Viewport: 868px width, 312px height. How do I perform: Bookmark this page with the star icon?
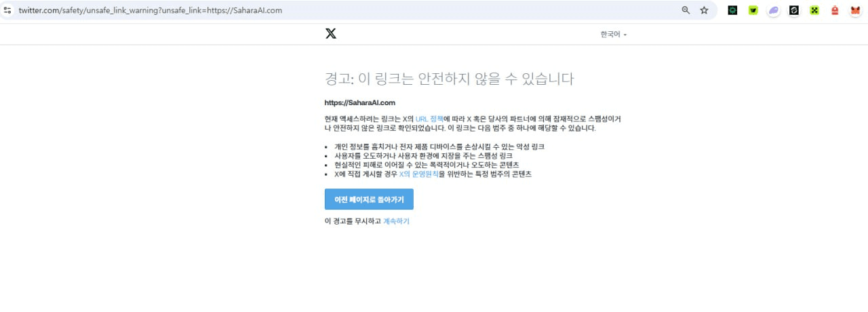point(704,10)
